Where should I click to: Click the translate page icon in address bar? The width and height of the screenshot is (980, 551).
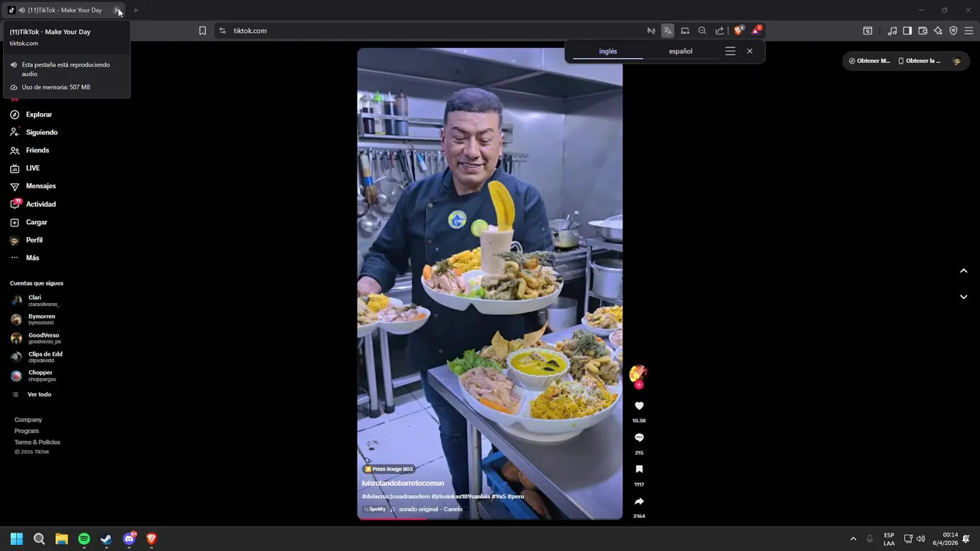click(668, 31)
